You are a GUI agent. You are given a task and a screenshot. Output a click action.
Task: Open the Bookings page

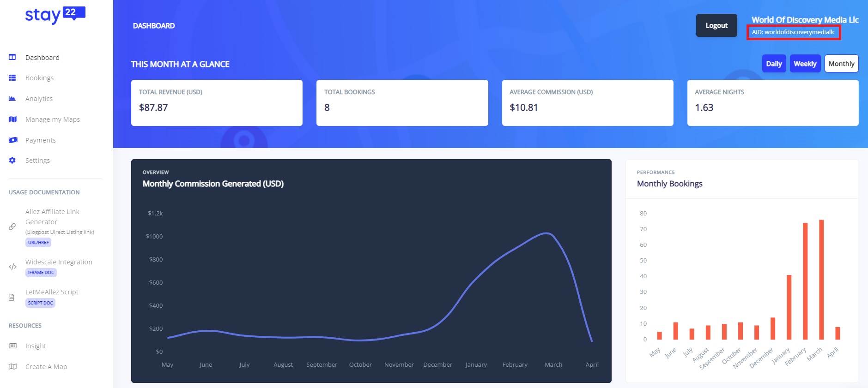click(x=39, y=78)
